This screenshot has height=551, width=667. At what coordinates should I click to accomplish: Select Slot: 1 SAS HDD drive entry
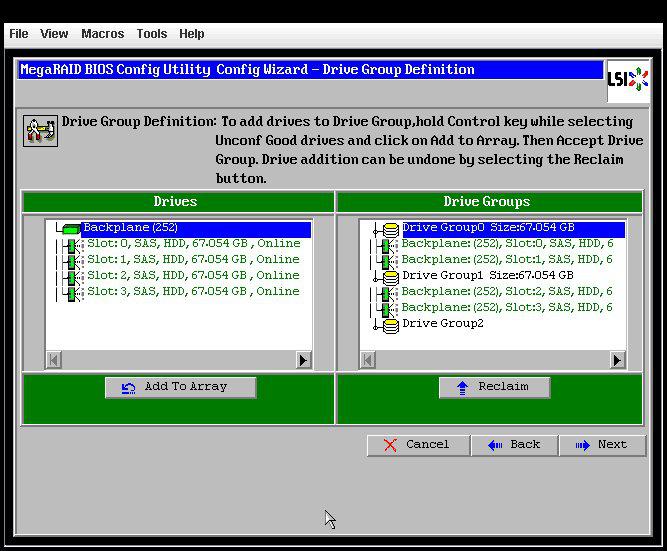click(x=192, y=260)
